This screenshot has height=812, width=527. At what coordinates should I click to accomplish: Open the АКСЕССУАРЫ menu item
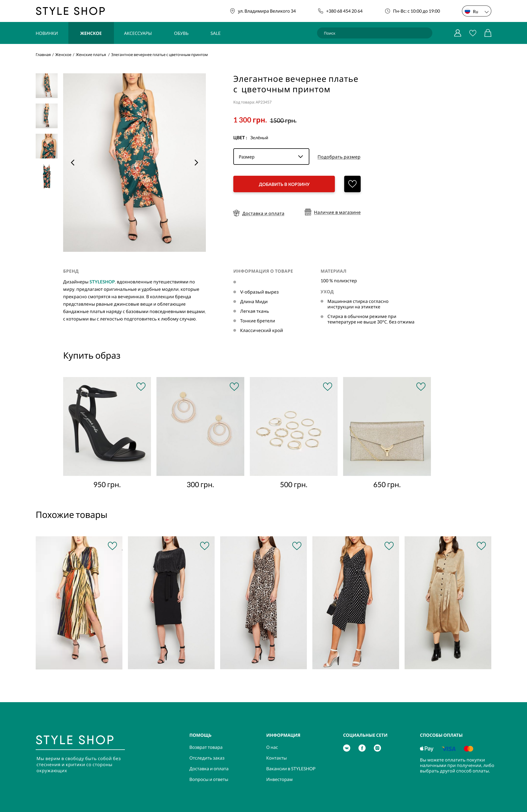tap(138, 33)
